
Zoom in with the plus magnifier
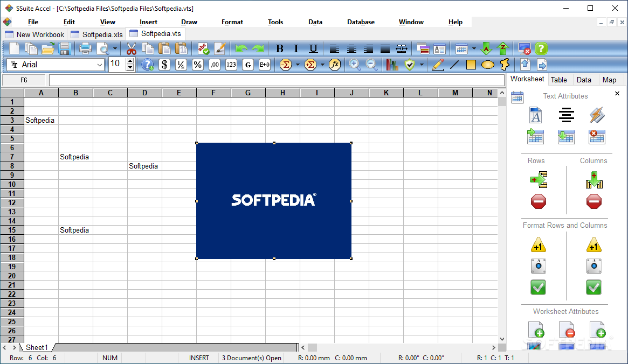click(x=355, y=65)
